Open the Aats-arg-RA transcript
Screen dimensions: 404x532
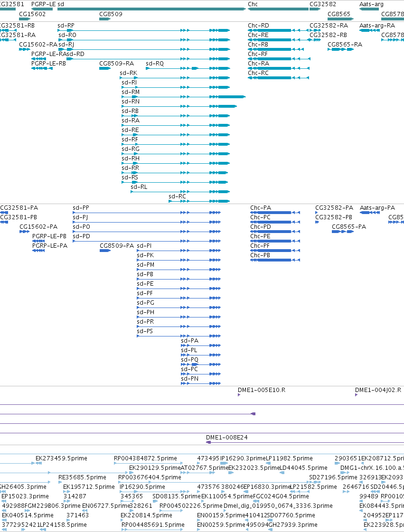click(377, 26)
